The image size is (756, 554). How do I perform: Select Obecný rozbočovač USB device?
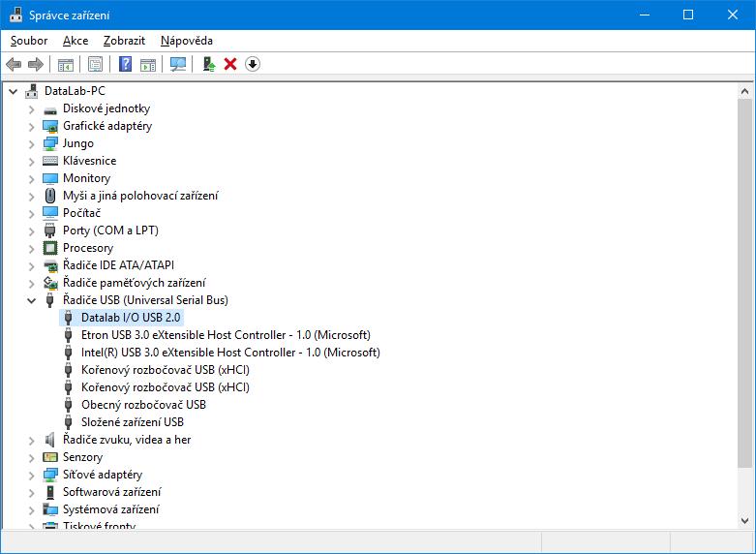pyautogui.click(x=143, y=405)
